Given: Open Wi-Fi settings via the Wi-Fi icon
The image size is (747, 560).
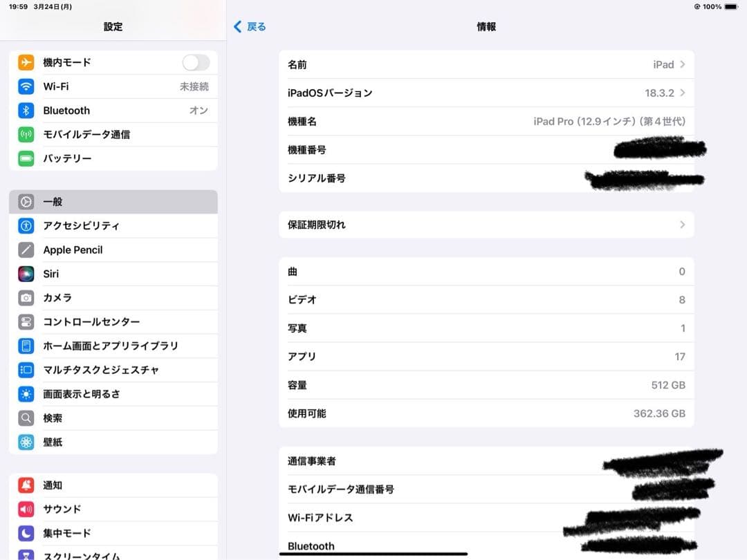Looking at the screenshot, I should click(x=27, y=86).
